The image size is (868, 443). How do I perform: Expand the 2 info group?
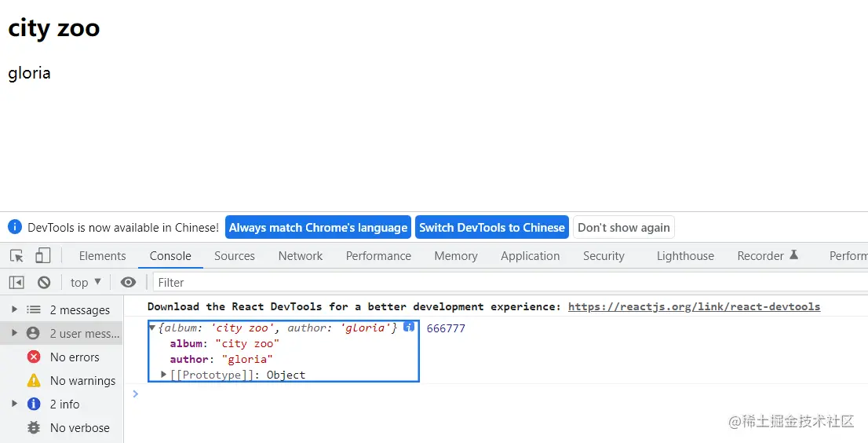tap(14, 404)
